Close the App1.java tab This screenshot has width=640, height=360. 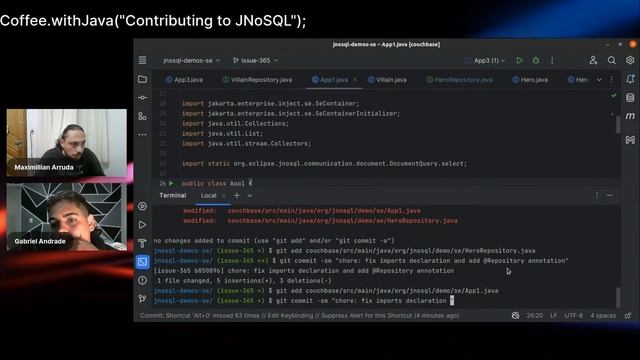tap(355, 80)
